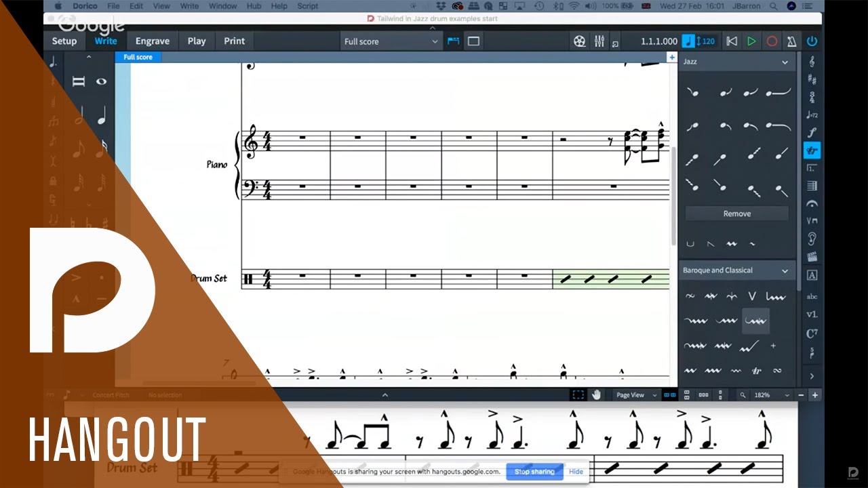This screenshot has height=488, width=868.
Task: Show the Video window icon
Action: pos(579,41)
